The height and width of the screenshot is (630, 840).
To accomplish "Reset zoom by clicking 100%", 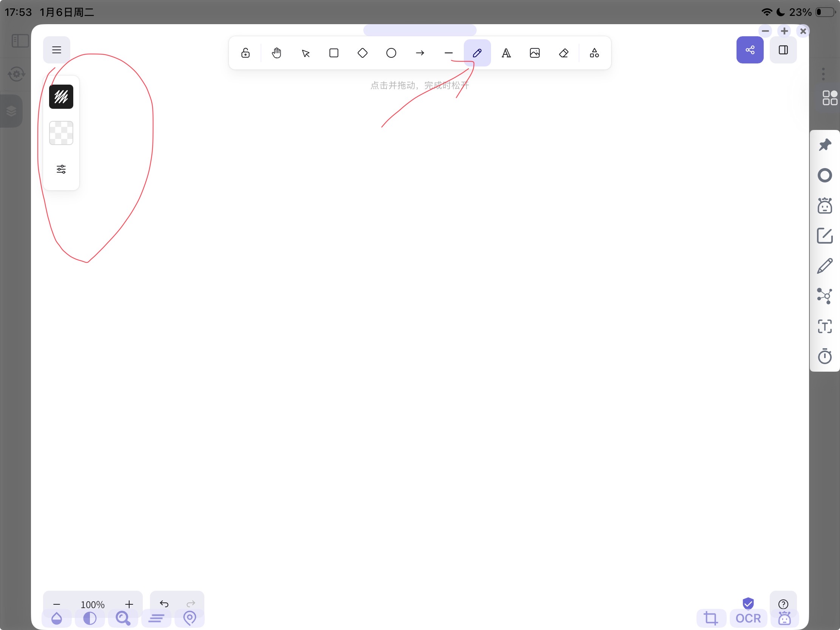I will (92, 604).
